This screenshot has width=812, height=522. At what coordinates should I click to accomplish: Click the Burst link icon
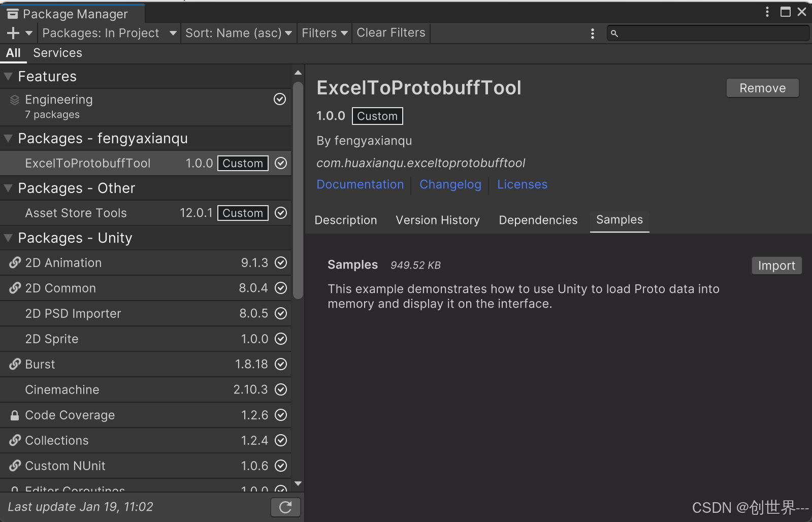tap(15, 364)
